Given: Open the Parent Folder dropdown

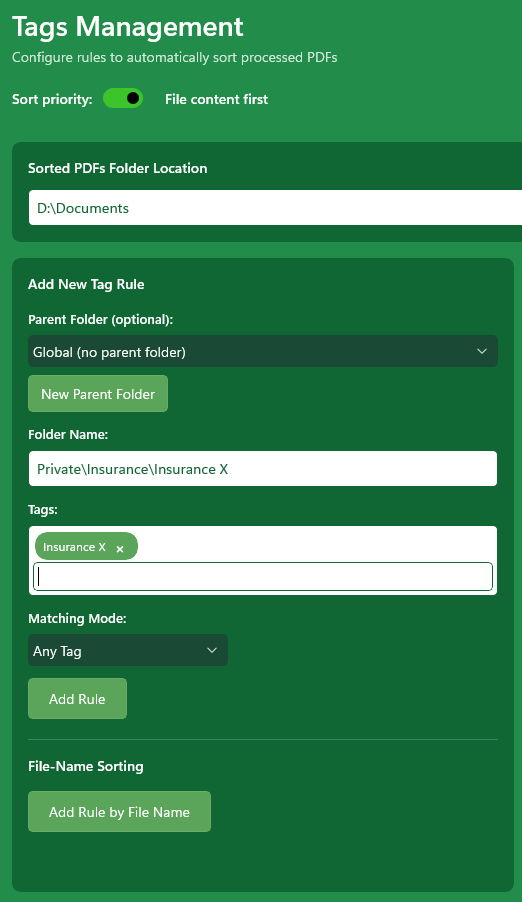Looking at the screenshot, I should point(262,351).
